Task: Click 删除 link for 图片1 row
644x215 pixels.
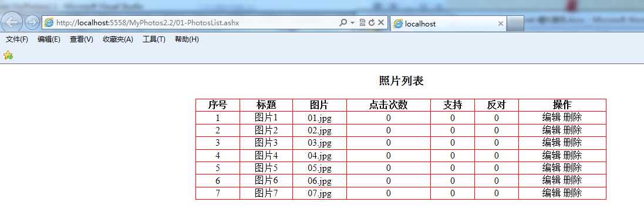Action: (572, 117)
